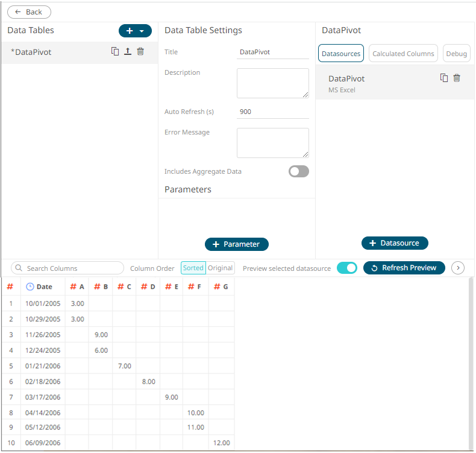Click the Refresh Preview button
The height and width of the screenshot is (453, 476).
pyautogui.click(x=404, y=268)
